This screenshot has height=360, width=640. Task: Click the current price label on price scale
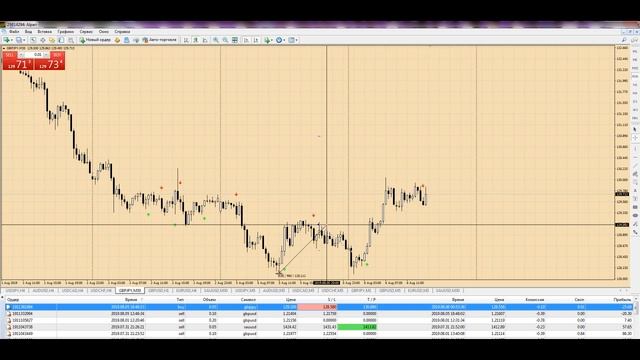tap(622, 194)
